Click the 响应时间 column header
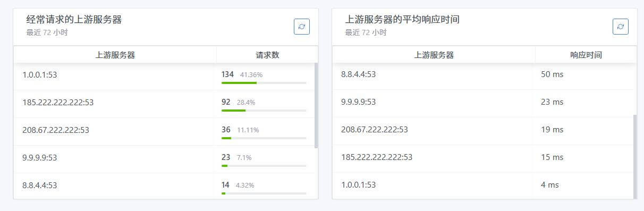This screenshot has height=211, width=644. coord(586,55)
